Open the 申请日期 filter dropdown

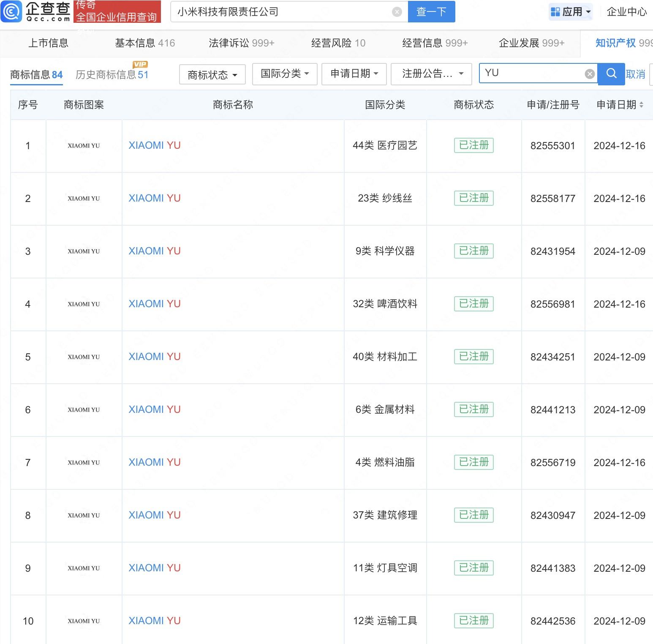(x=354, y=74)
